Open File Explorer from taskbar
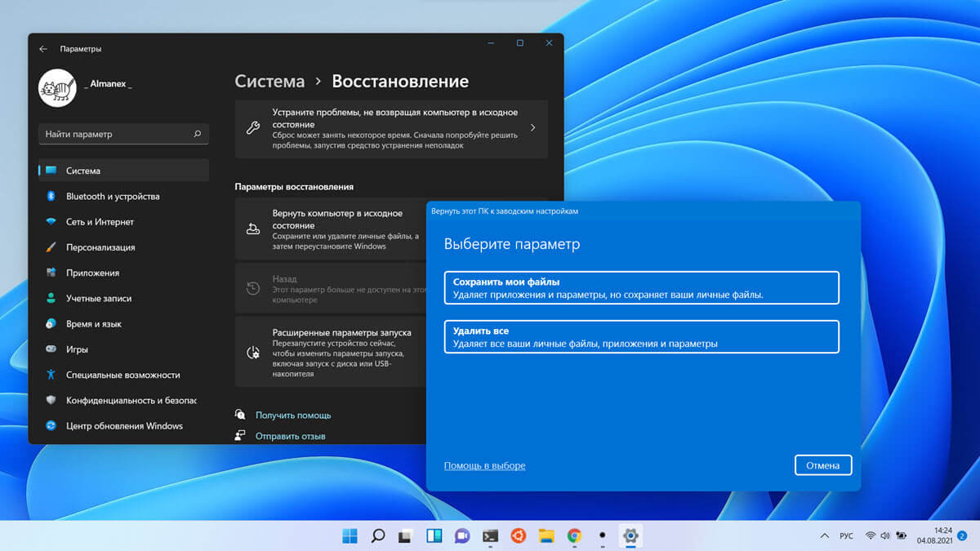Image resolution: width=980 pixels, height=551 pixels. click(546, 536)
